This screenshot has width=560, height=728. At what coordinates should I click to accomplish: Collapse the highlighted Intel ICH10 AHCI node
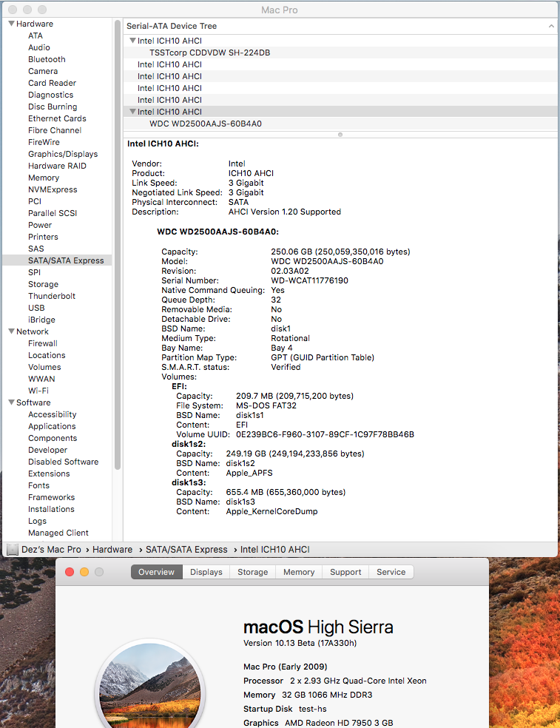[x=132, y=112]
